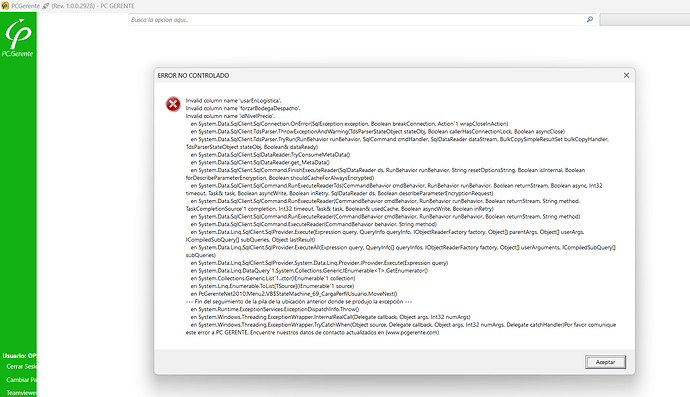The image size is (690, 397).
Task: Click the 'Invalid column name forzarBodegaDespacho' line
Action: tap(243, 108)
